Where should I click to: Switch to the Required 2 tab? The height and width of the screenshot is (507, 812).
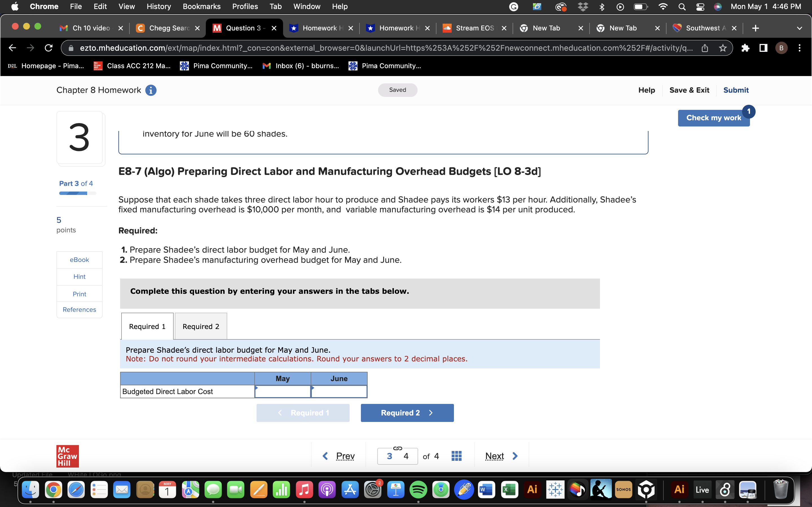[x=201, y=326]
